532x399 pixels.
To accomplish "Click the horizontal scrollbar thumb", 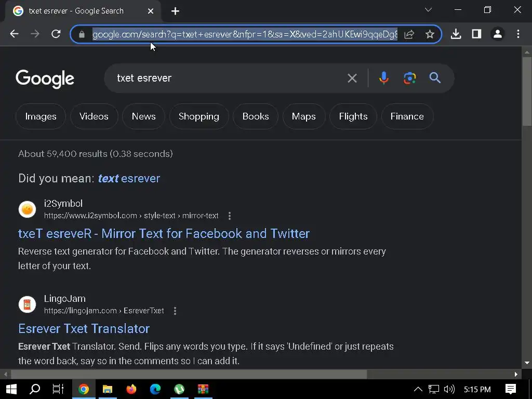I will click(189, 374).
